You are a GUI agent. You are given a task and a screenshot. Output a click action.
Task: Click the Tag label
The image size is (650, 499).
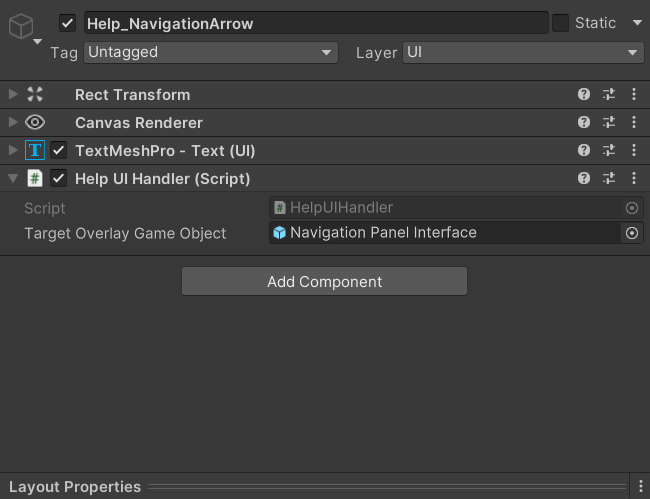click(x=64, y=53)
